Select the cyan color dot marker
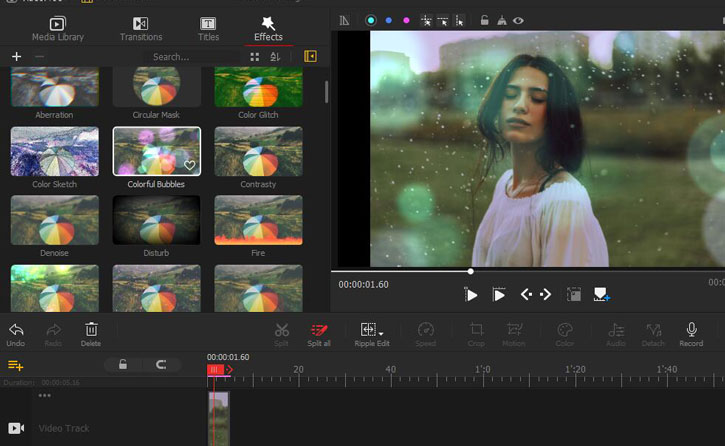Screen dimensions: 725x446 (x=370, y=20)
